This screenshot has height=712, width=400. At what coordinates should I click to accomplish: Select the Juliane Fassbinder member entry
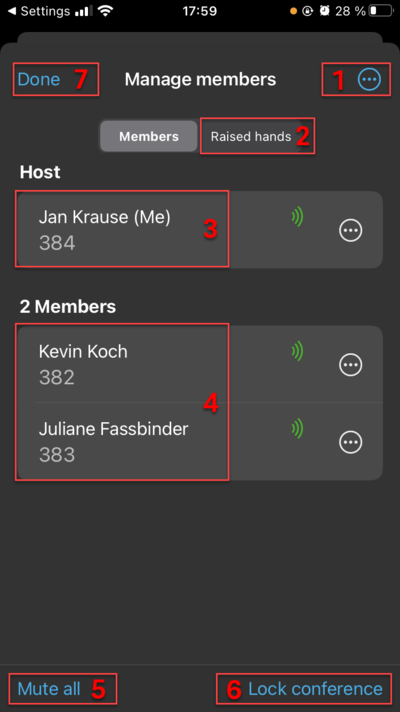200,441
